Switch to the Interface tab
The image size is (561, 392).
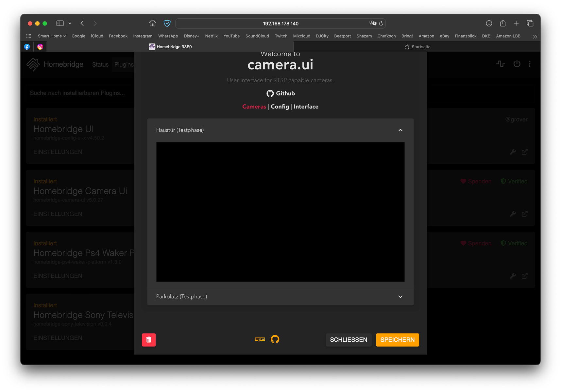(306, 106)
